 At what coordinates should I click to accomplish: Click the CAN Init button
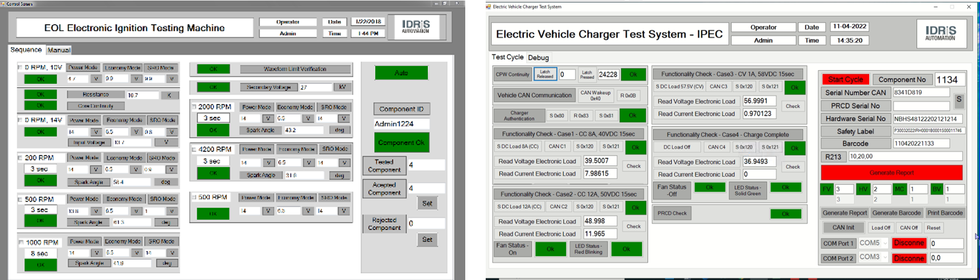tap(843, 227)
